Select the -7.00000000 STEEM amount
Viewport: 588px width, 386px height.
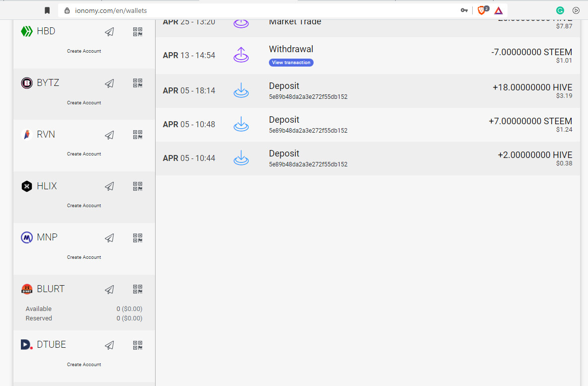531,52
